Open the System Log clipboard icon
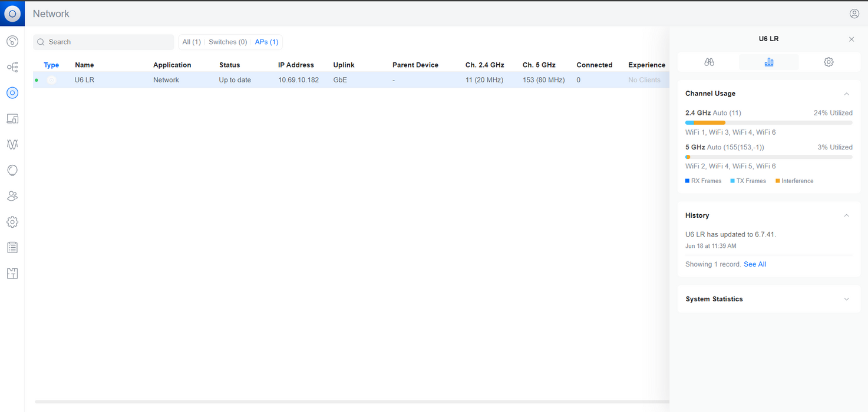The image size is (868, 412). pos(12,247)
